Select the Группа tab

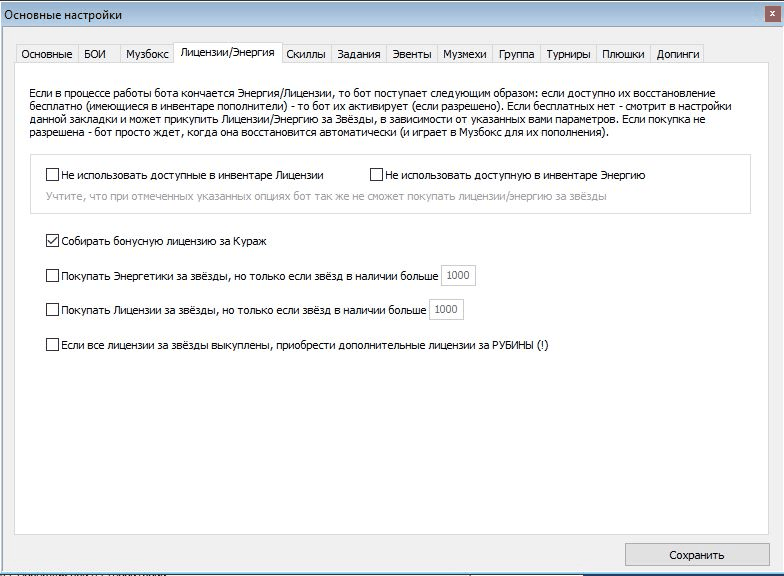tap(516, 54)
